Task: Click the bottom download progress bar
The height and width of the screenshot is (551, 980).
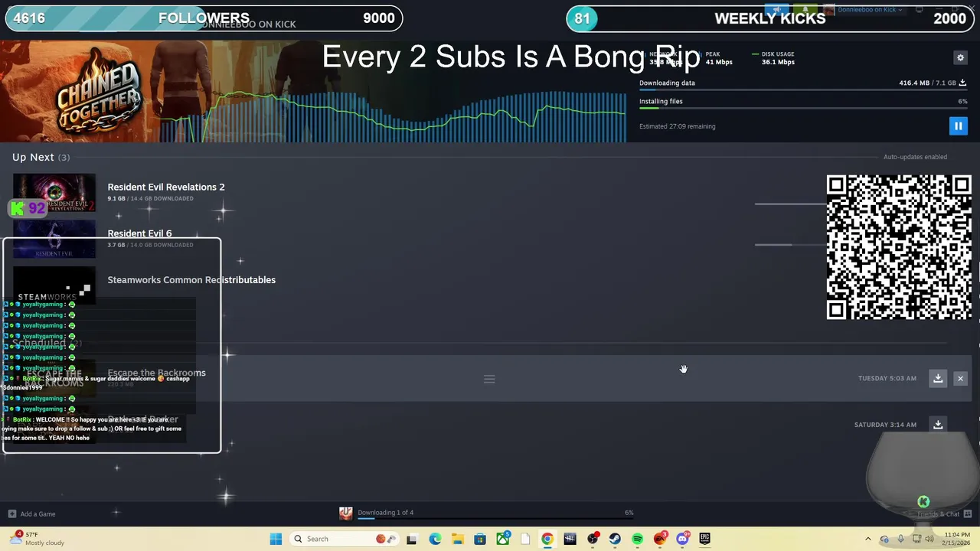Action: coord(495,520)
